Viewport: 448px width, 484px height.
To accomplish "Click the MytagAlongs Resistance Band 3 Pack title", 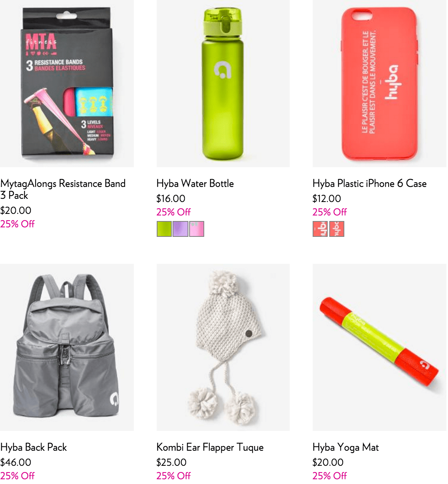I will pos(63,189).
